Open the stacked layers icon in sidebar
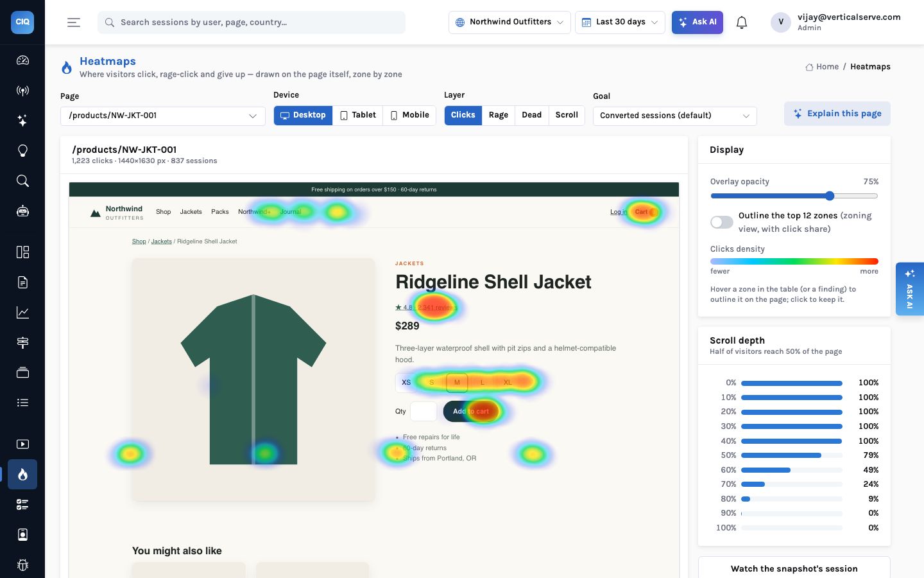924x578 pixels. point(22,372)
